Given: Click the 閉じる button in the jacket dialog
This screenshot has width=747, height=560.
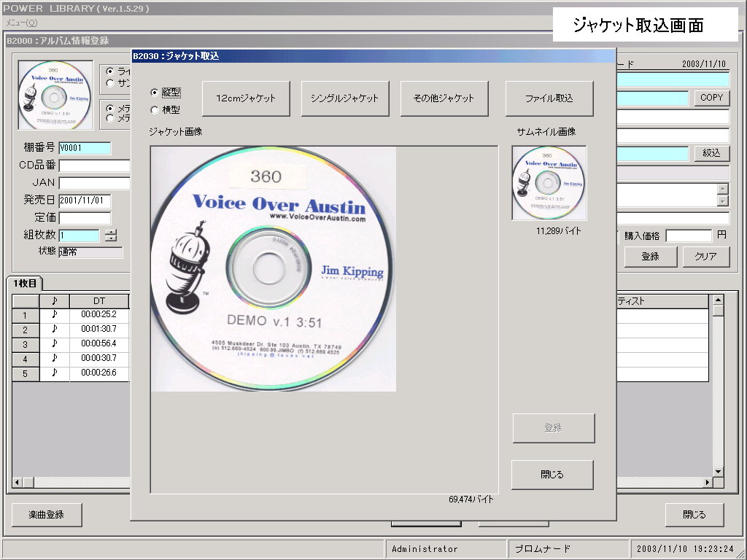Looking at the screenshot, I should click(553, 475).
